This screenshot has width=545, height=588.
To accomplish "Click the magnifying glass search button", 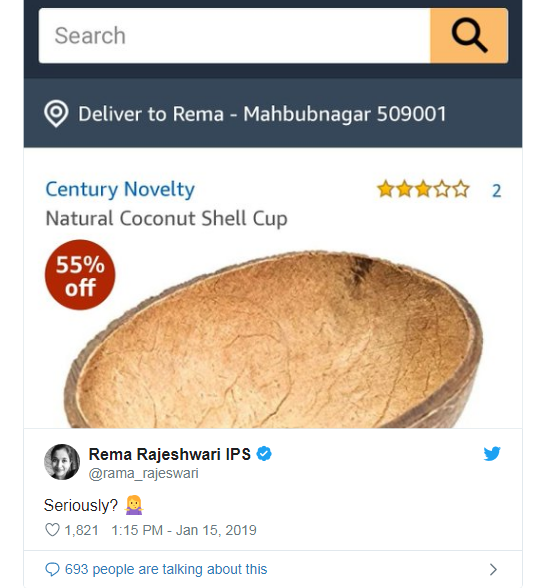I will (469, 36).
